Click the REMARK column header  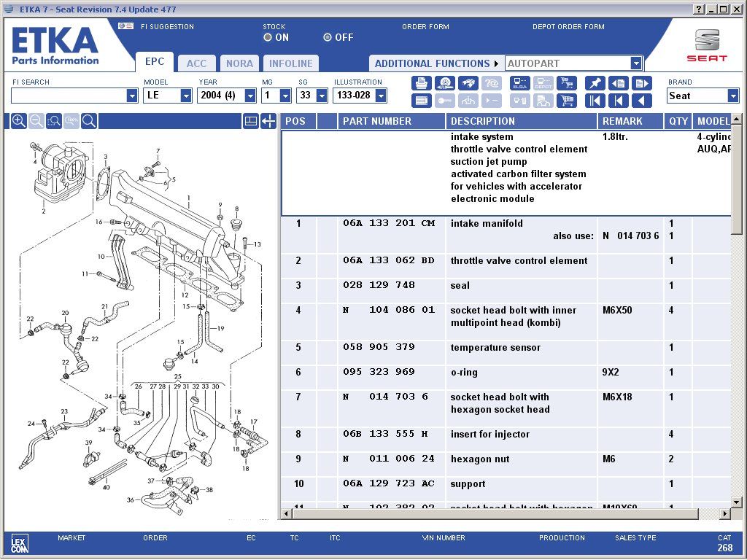(631, 121)
